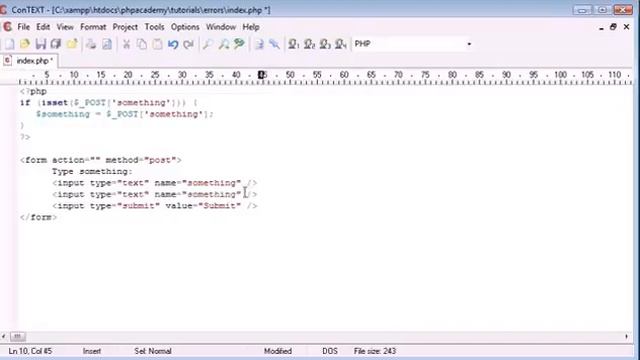
Task: Click the 'Insert' mode status entry
Action: (x=92, y=351)
